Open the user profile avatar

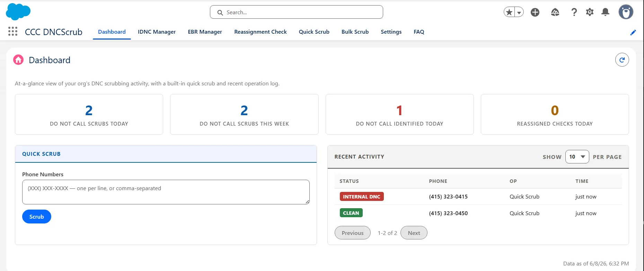(x=626, y=12)
